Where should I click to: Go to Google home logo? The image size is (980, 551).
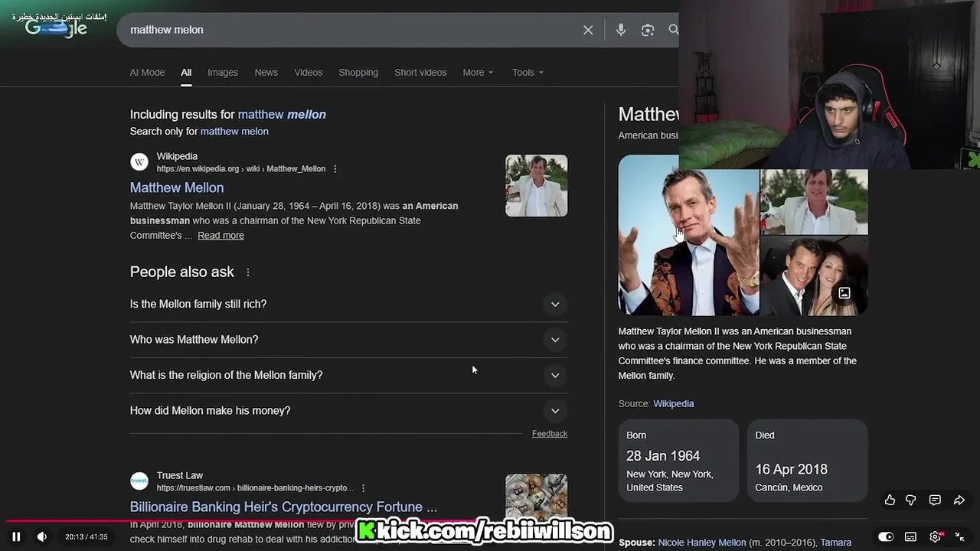coord(56,28)
